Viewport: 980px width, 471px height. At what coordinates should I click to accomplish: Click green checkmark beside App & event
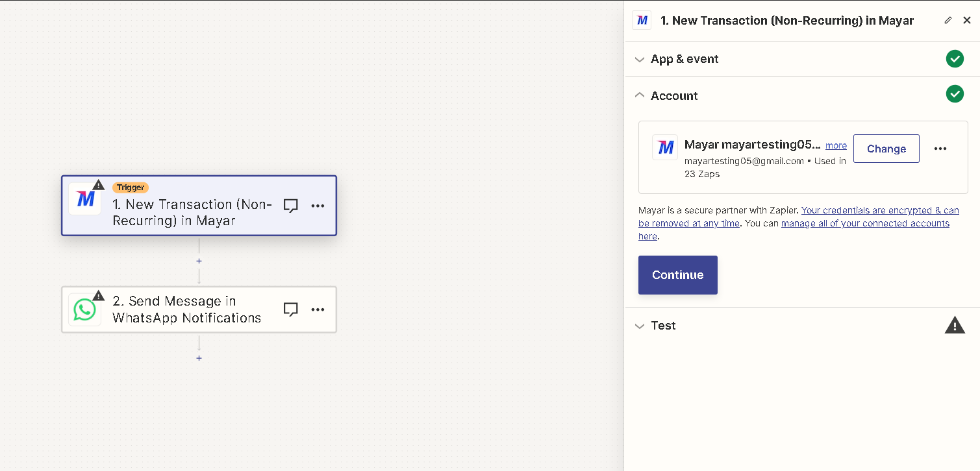point(955,59)
